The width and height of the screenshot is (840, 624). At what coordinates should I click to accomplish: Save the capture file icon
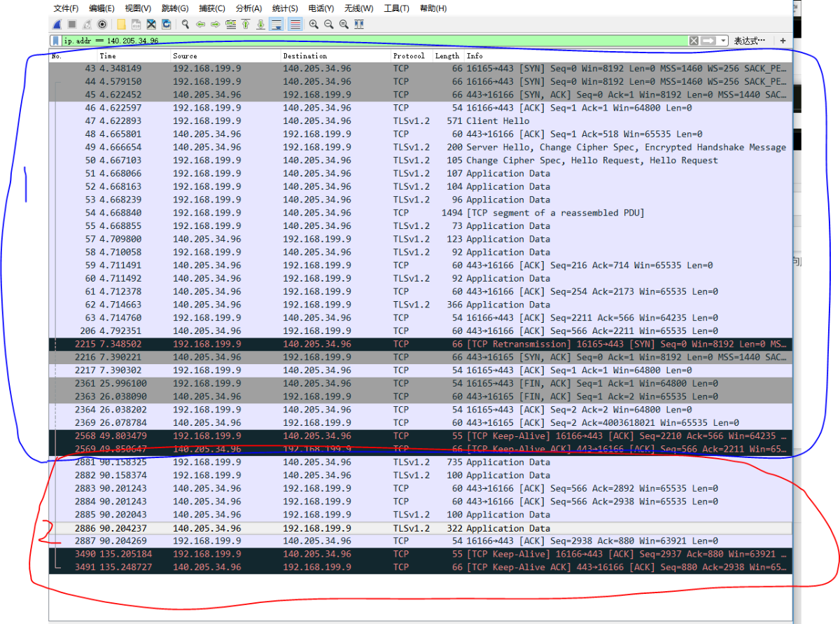[x=136, y=25]
